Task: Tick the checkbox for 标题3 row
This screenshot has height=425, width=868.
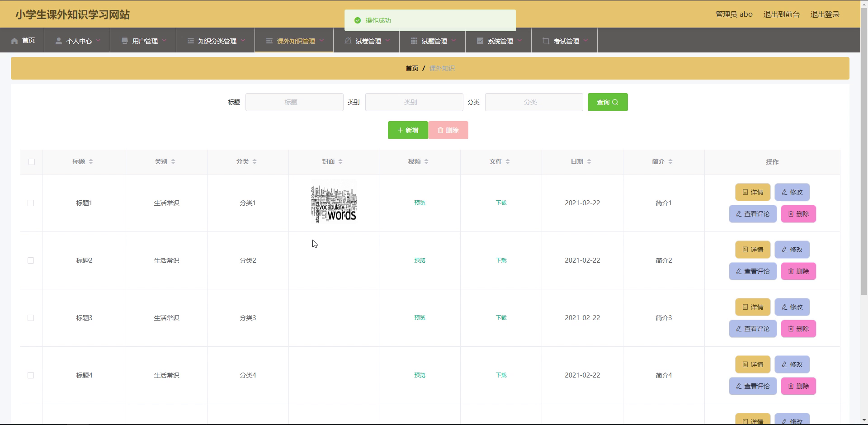Action: point(31,318)
